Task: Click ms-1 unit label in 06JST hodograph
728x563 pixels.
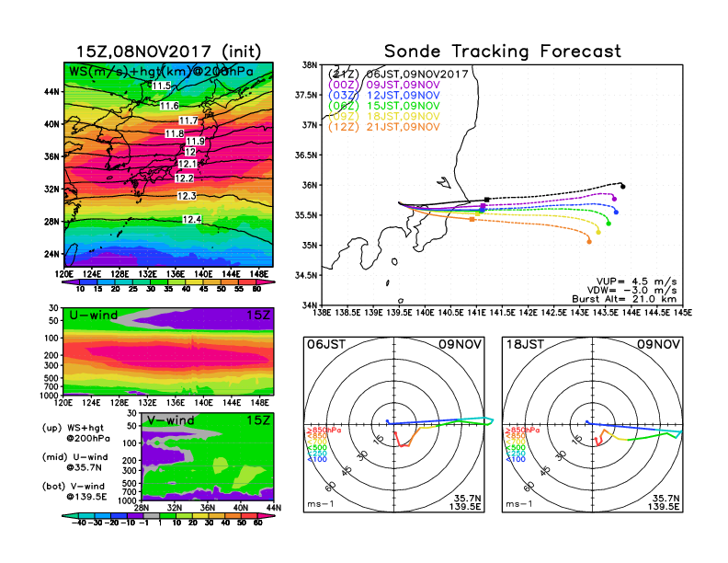Action: (x=321, y=504)
